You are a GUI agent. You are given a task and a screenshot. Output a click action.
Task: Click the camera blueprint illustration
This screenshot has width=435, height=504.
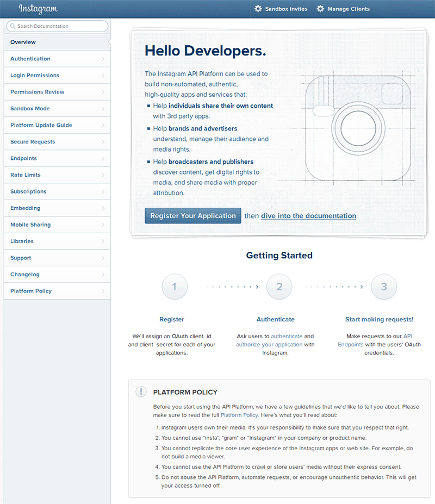point(358,128)
